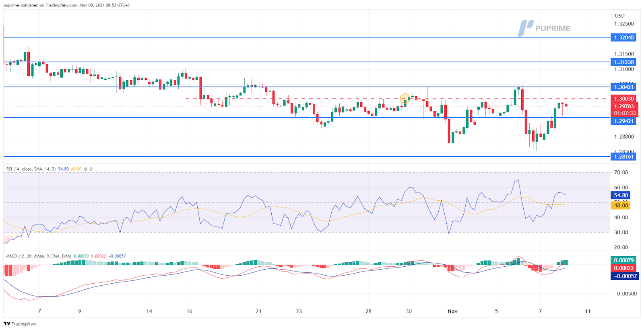Screen dimensions: 644x330
Task: Click the MACD histogram value 0.00079 in legend
Action: click(81, 256)
